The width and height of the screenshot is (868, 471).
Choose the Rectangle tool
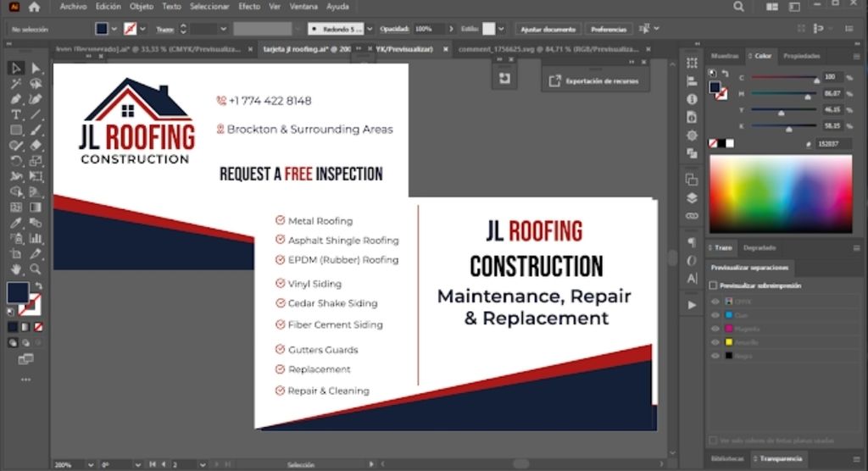[x=15, y=130]
